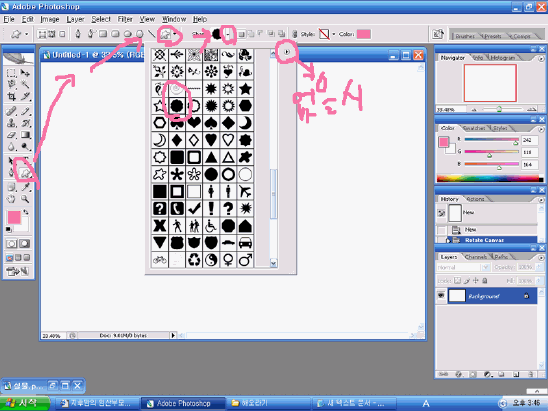The height and width of the screenshot is (411, 548).
Task: Pick the solid black triangle shape
Action: click(x=211, y=157)
